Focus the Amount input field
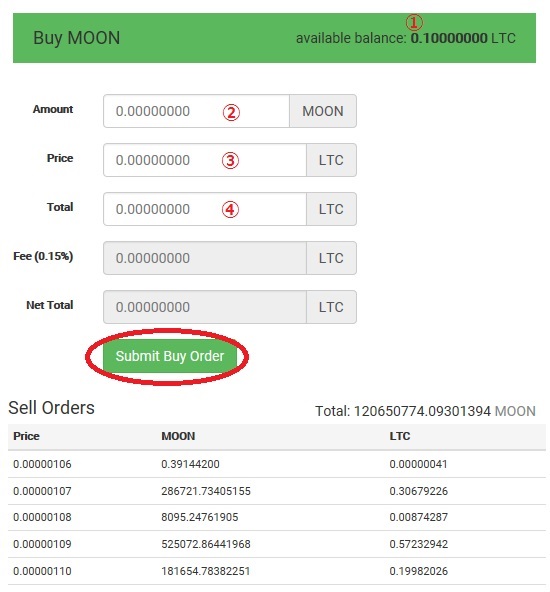550x592 pixels. tap(196, 111)
